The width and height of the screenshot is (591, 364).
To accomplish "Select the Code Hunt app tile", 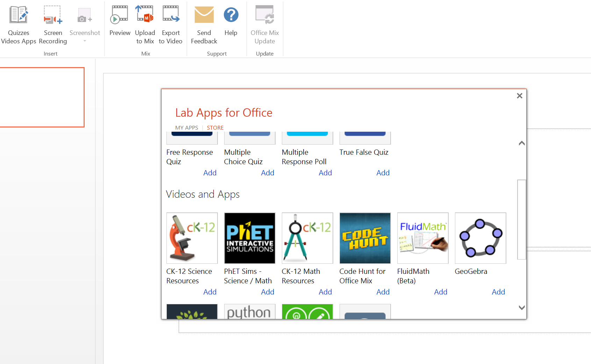I will (365, 238).
